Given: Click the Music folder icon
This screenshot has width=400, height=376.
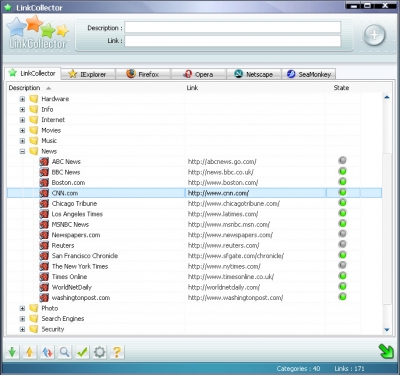Looking at the screenshot, I should (x=34, y=141).
